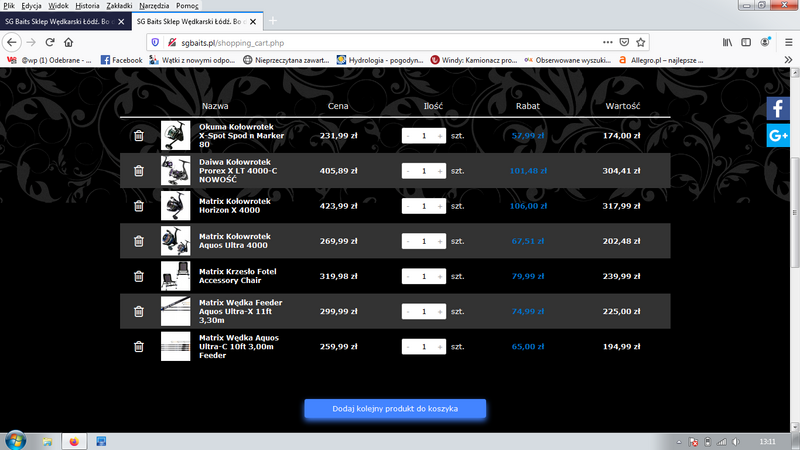
Task: Open Firefox library icon
Action: [x=727, y=42]
